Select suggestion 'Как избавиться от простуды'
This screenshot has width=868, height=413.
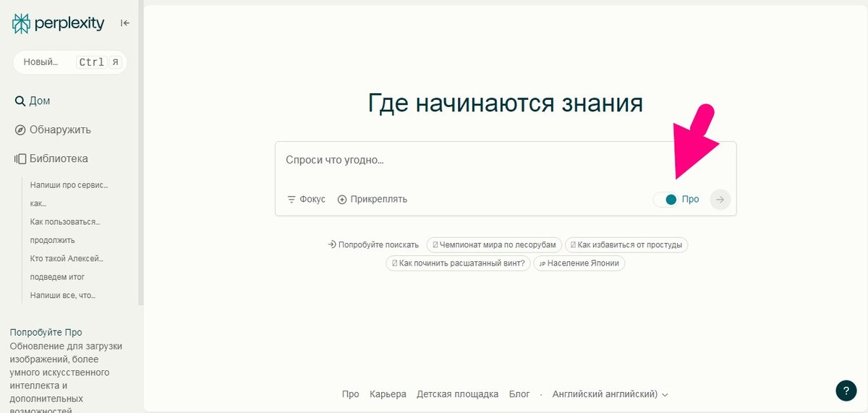click(x=626, y=244)
